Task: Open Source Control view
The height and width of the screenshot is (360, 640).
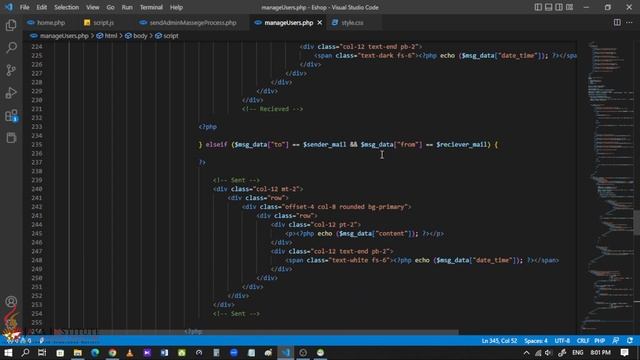Action: tap(11, 70)
